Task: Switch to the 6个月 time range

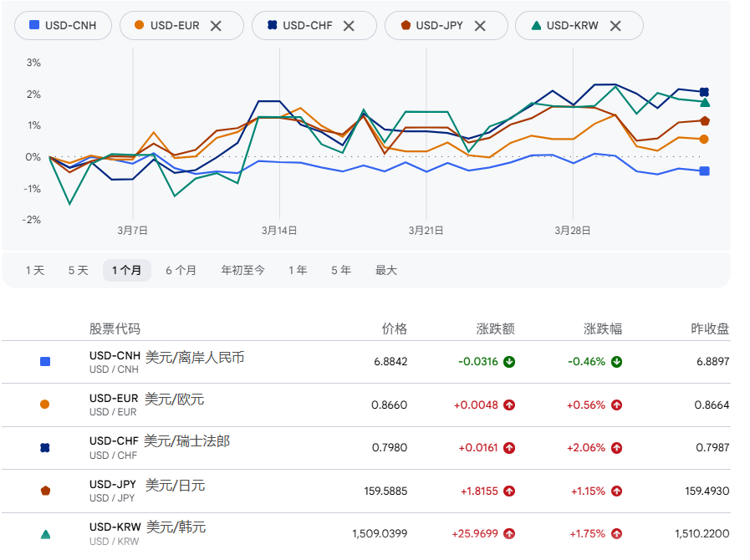Action: (x=181, y=270)
